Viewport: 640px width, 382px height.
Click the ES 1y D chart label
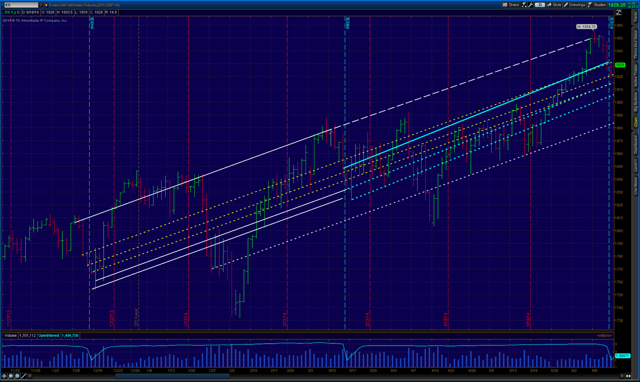[x=12, y=13]
